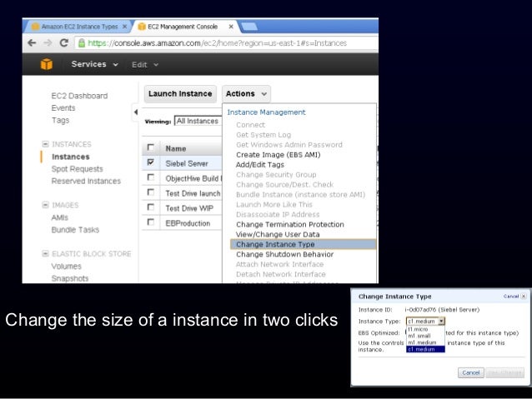Viewport: 532px width, 399px height.
Task: Open Bundle Tasks in sidebar
Action: click(75, 230)
